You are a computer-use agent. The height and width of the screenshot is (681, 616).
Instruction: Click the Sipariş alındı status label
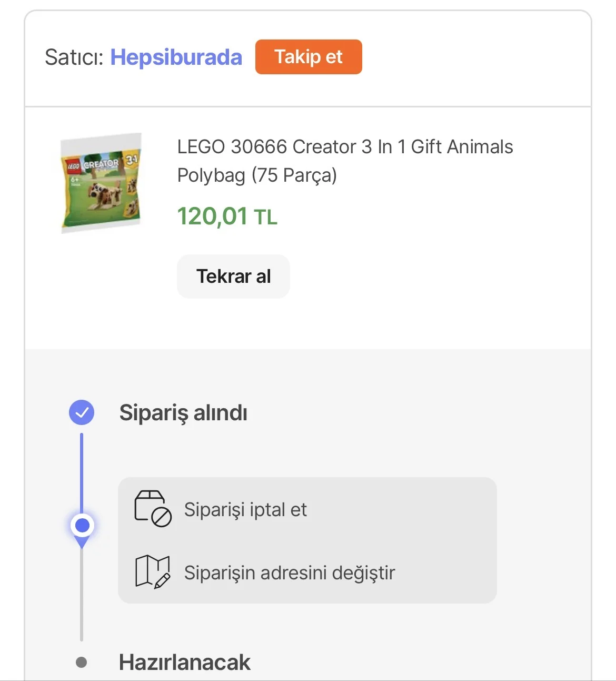tap(183, 413)
